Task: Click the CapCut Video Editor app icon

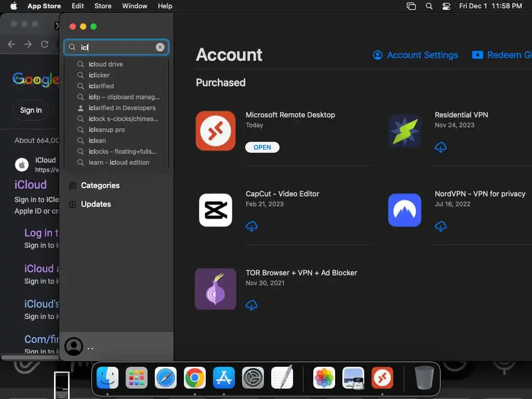Action: (216, 210)
